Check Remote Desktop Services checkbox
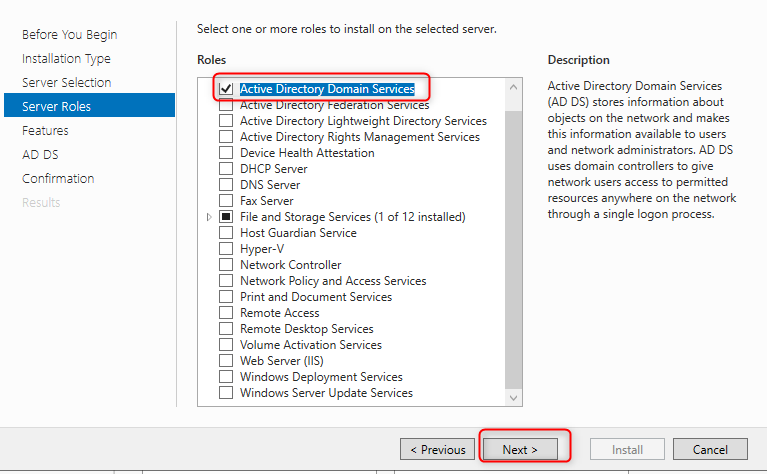This screenshot has width=767, height=474. [x=226, y=329]
